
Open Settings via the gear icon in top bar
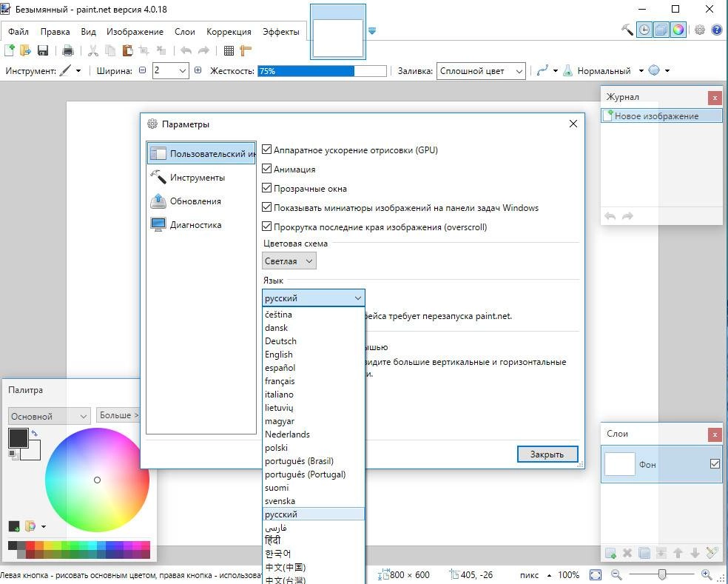700,30
